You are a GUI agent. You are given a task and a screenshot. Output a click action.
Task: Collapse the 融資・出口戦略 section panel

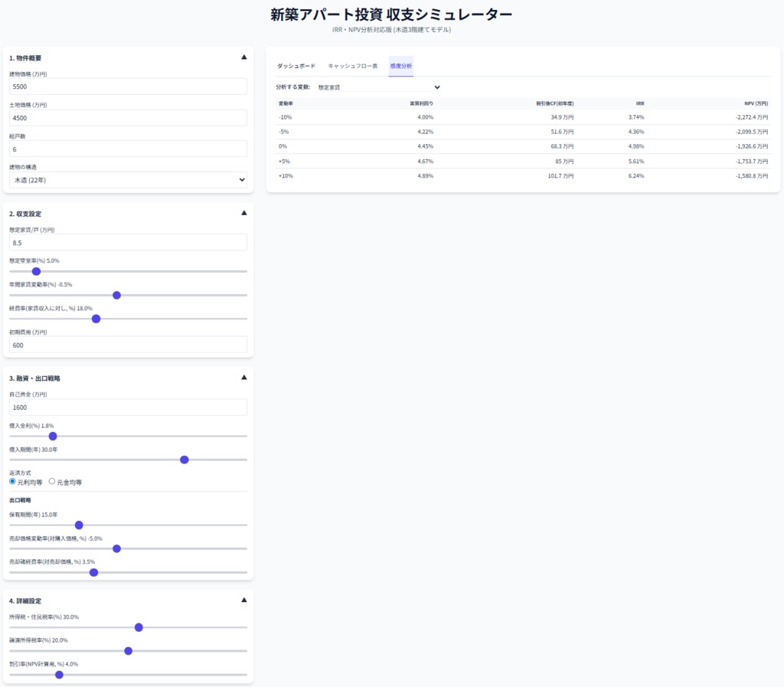pyautogui.click(x=243, y=376)
